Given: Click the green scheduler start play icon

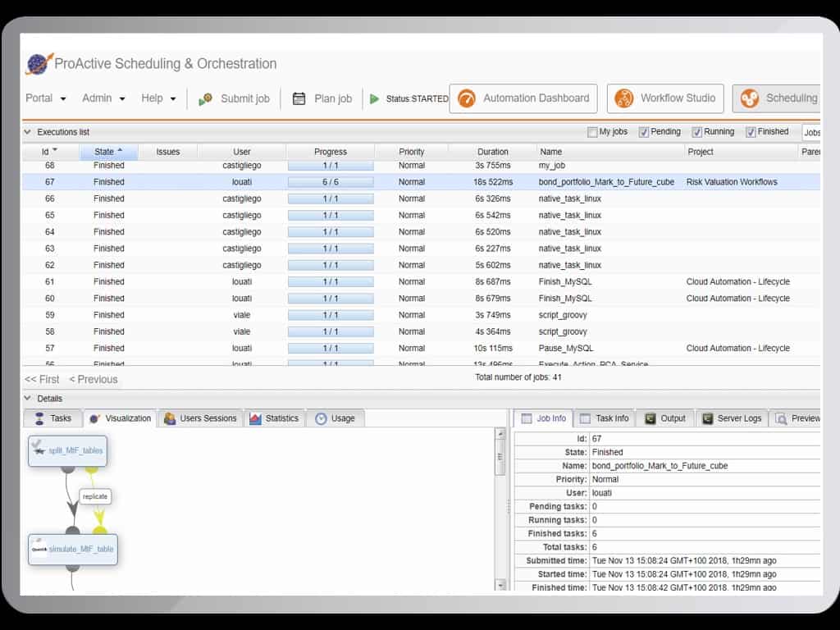Looking at the screenshot, I should click(374, 98).
